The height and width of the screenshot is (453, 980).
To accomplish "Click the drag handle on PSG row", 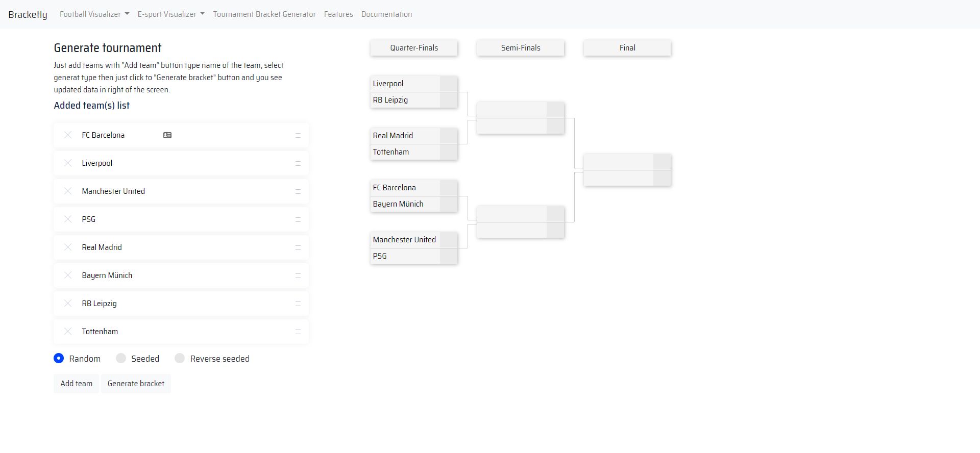I will 298,219.
